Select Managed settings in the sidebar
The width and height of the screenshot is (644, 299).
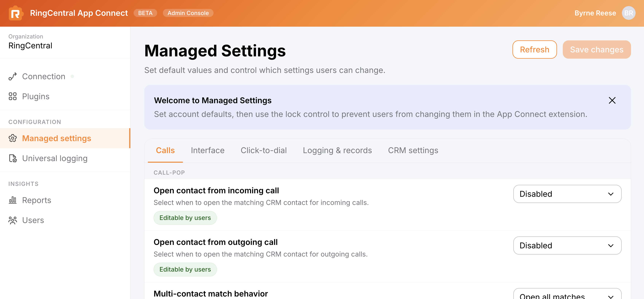tap(65, 138)
